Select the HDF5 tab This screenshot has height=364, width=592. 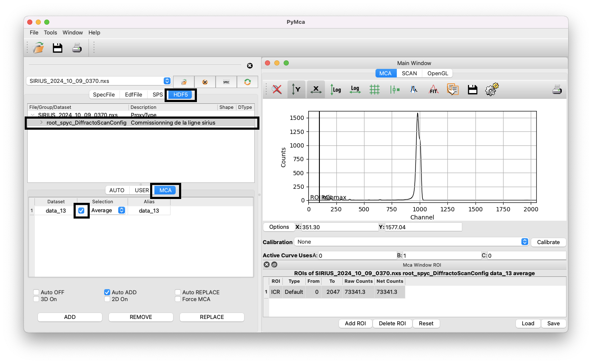pos(181,94)
